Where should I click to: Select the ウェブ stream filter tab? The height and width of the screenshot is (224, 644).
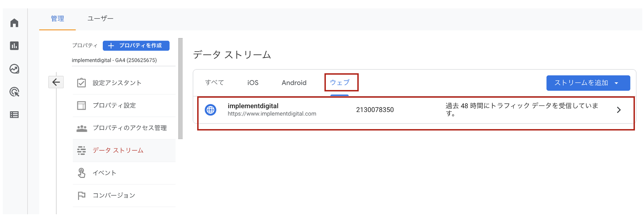[x=340, y=83]
